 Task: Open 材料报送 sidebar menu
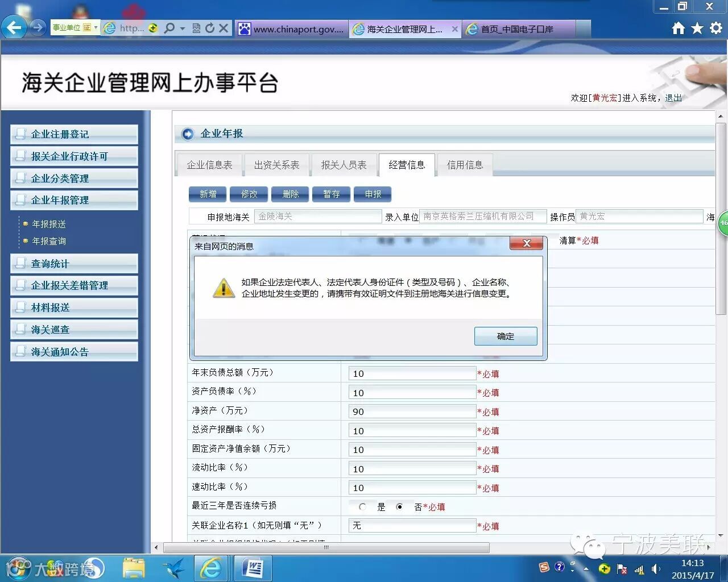(74, 307)
